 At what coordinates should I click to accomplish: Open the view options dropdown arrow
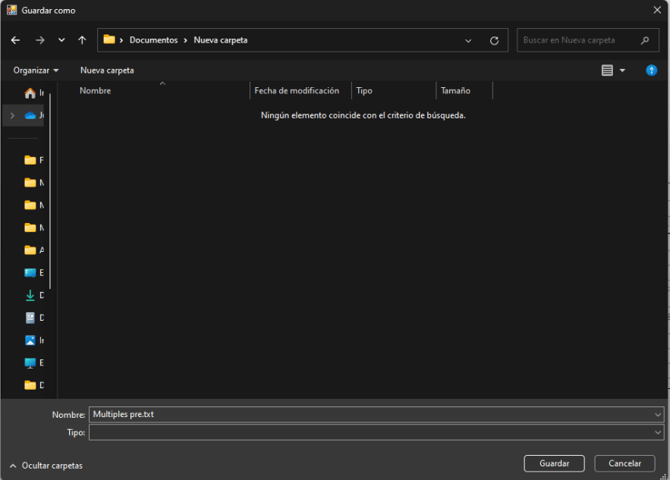(x=622, y=70)
